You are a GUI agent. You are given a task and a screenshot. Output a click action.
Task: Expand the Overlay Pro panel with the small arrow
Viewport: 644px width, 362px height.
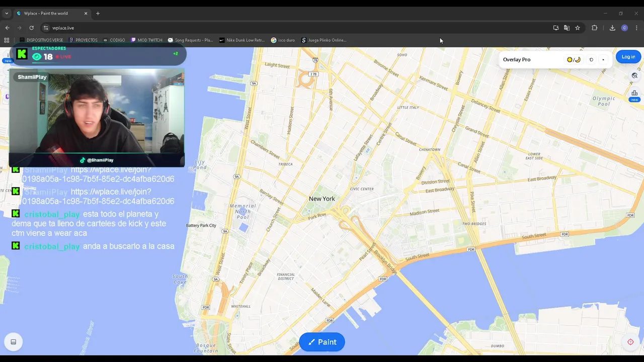tap(603, 59)
